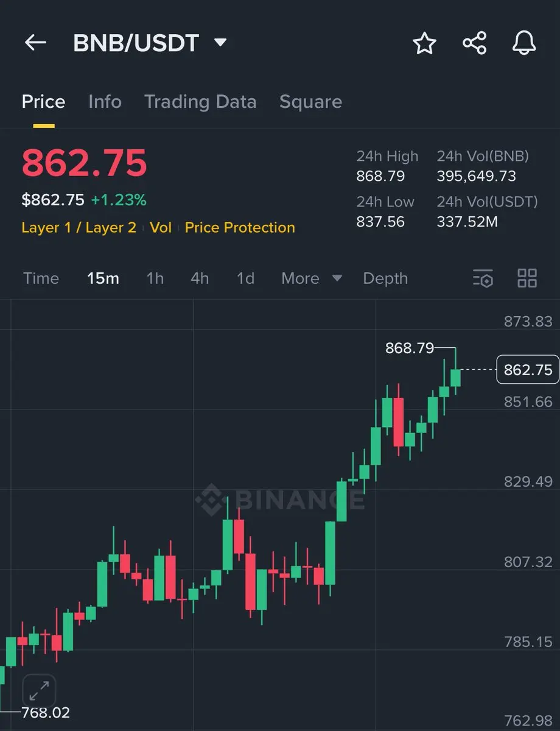Open the share icon
The height and width of the screenshot is (731, 560).
tap(475, 43)
